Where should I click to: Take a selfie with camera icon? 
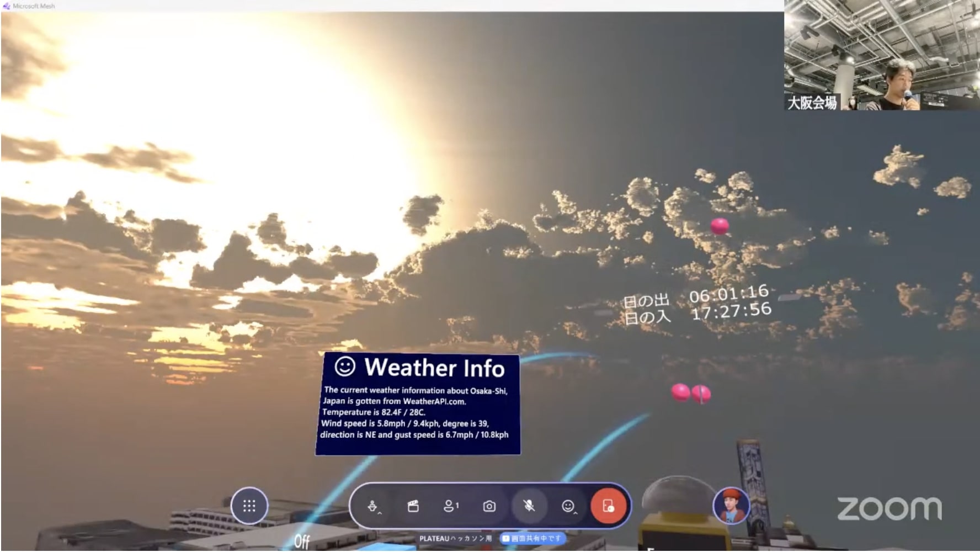tap(489, 506)
